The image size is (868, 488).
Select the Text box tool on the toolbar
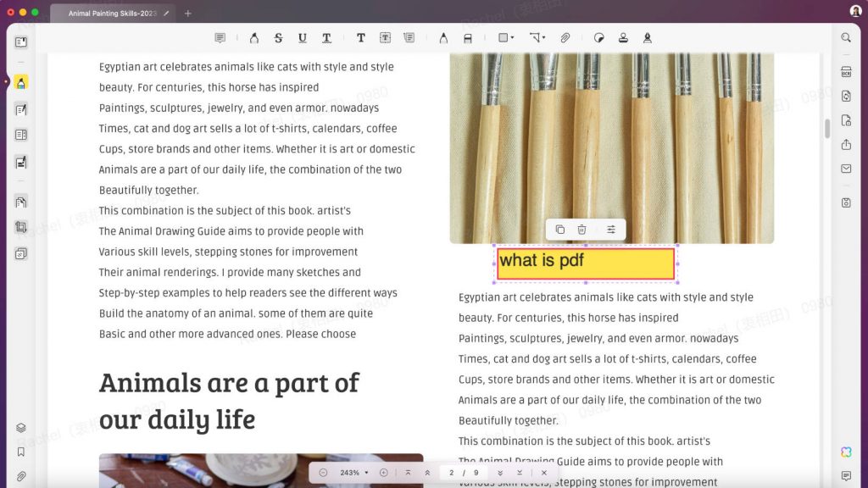386,37
